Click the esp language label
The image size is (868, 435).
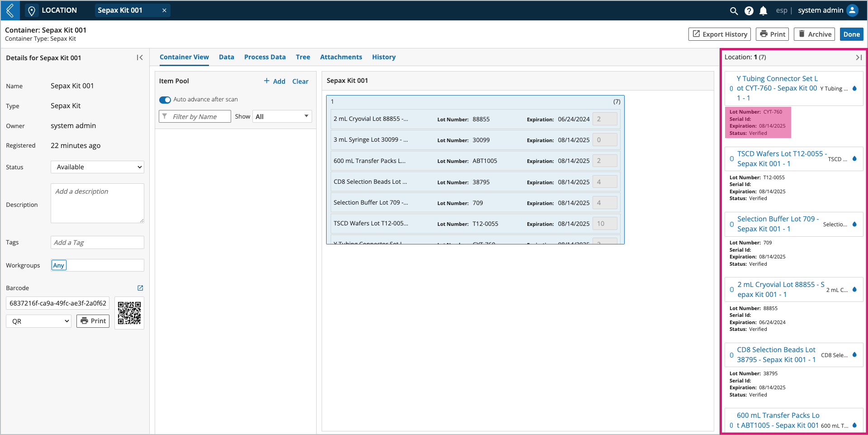pos(782,10)
